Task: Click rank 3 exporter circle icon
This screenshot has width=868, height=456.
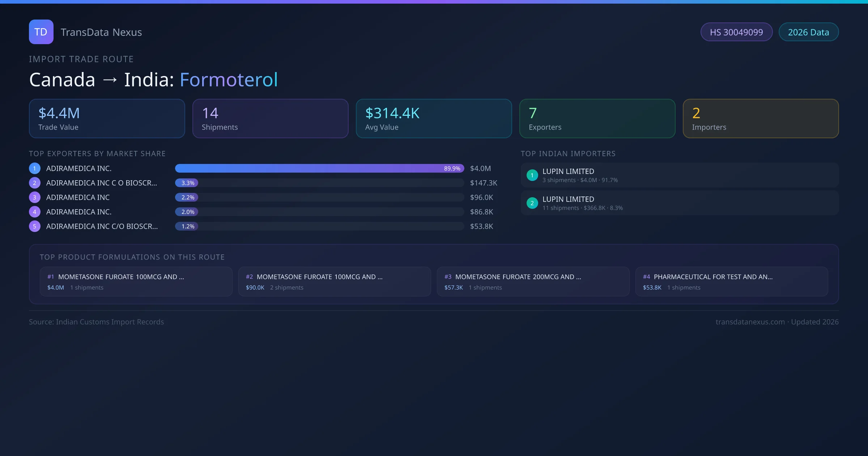Action: pos(35,197)
